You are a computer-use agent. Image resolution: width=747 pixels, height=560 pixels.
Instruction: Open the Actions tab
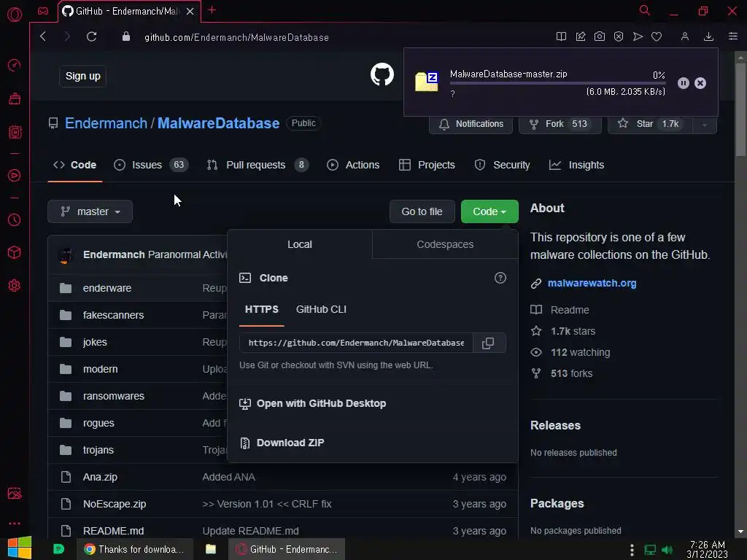coord(353,165)
